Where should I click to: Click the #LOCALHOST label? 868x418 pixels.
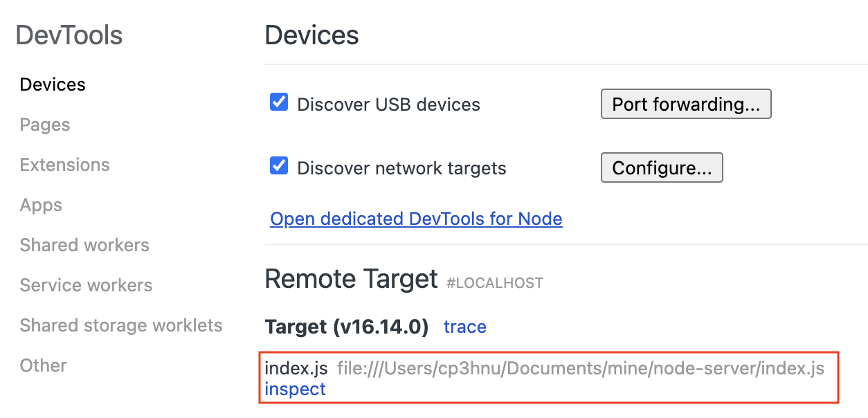coord(495,283)
